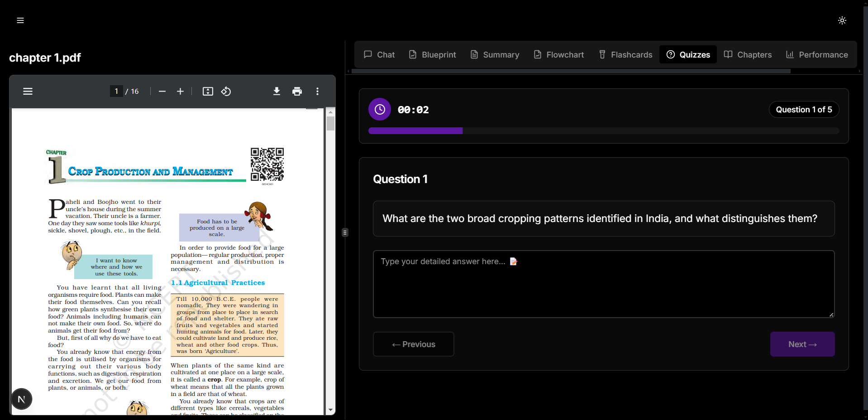Click the Question 1 of 5 badge

click(x=804, y=110)
